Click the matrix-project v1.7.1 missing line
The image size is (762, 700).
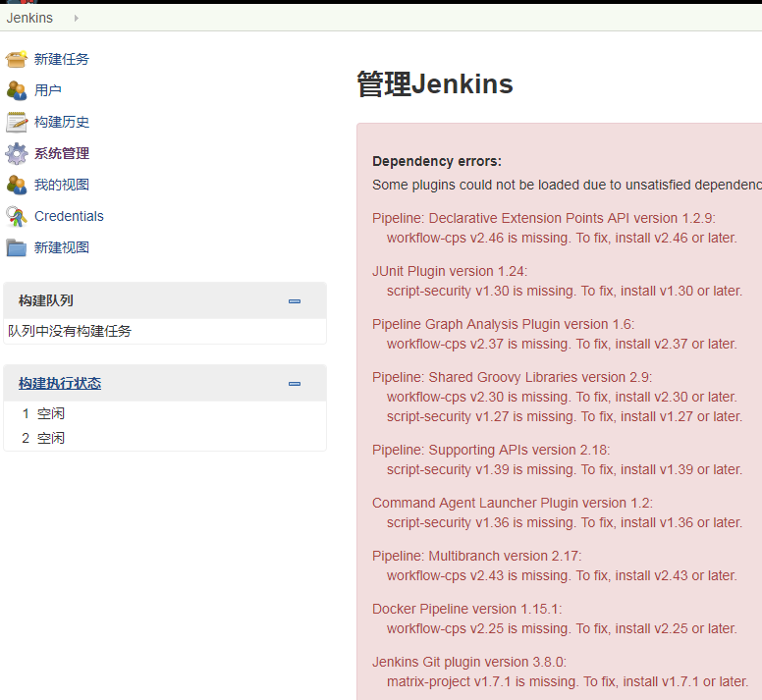point(568,681)
